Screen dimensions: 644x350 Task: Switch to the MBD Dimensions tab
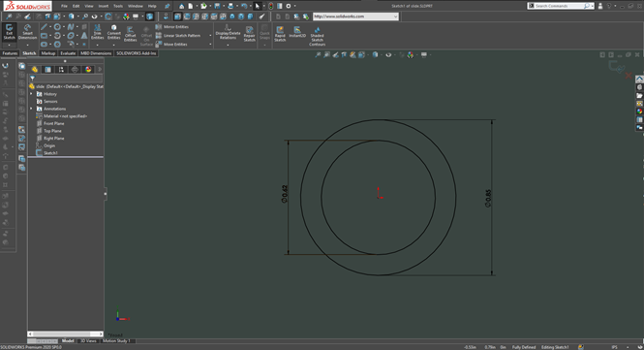click(96, 53)
